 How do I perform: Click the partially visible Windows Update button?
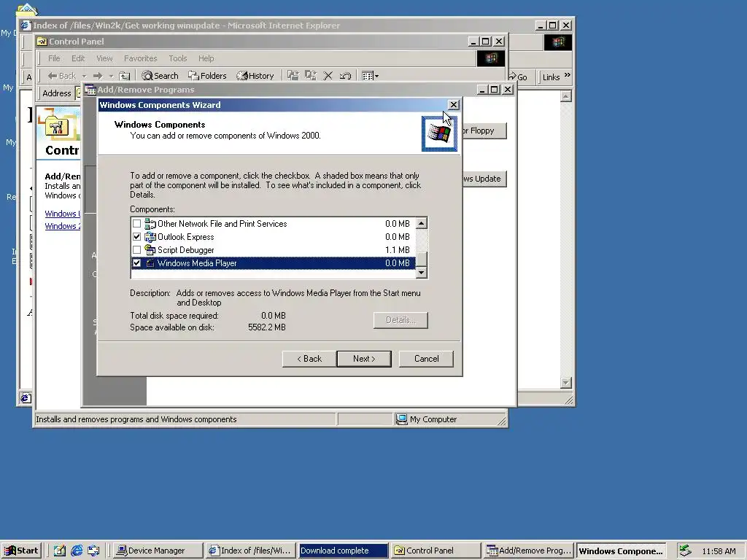coord(484,179)
